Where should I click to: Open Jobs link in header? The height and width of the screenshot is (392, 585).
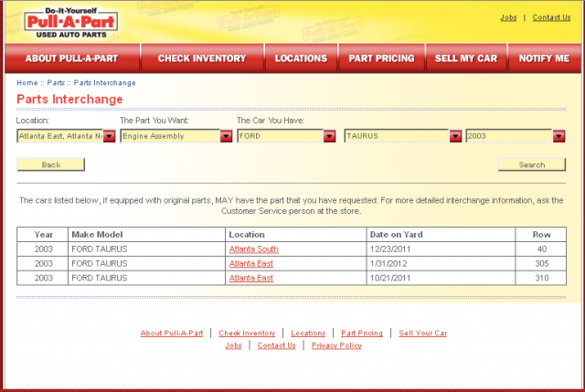tap(508, 17)
